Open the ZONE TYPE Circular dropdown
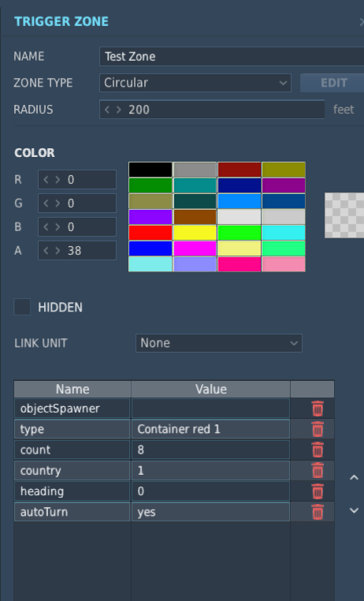Viewport: 364px width, 601px height. click(x=195, y=83)
